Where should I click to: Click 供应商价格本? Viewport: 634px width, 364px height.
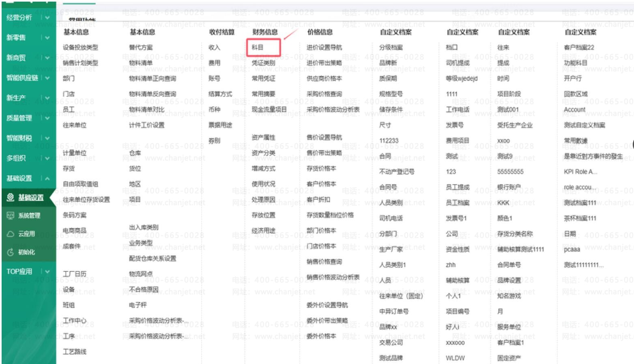tap(324, 78)
